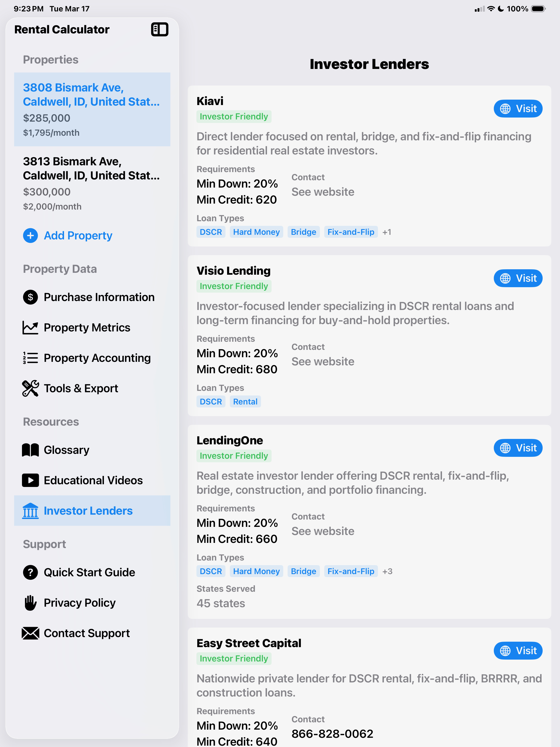Open Quick Start Guide question mark icon
560x747 pixels.
(30, 572)
